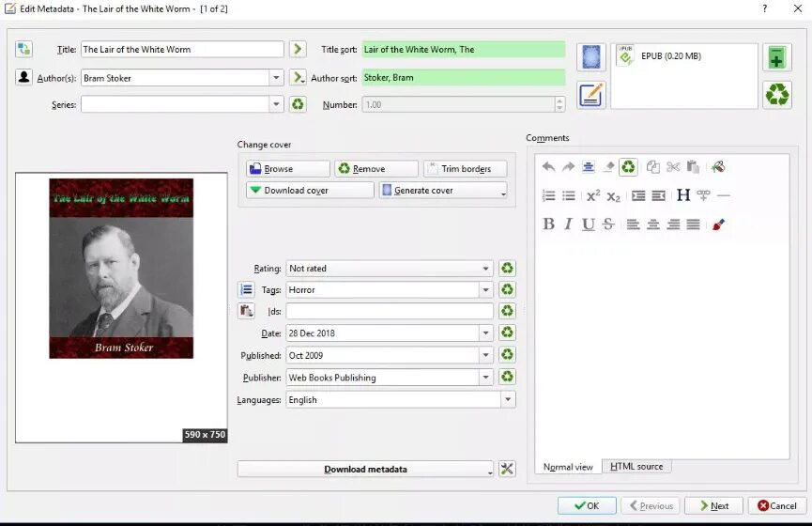Trim borders of the cover
This screenshot has height=526, width=812.
pos(465,168)
